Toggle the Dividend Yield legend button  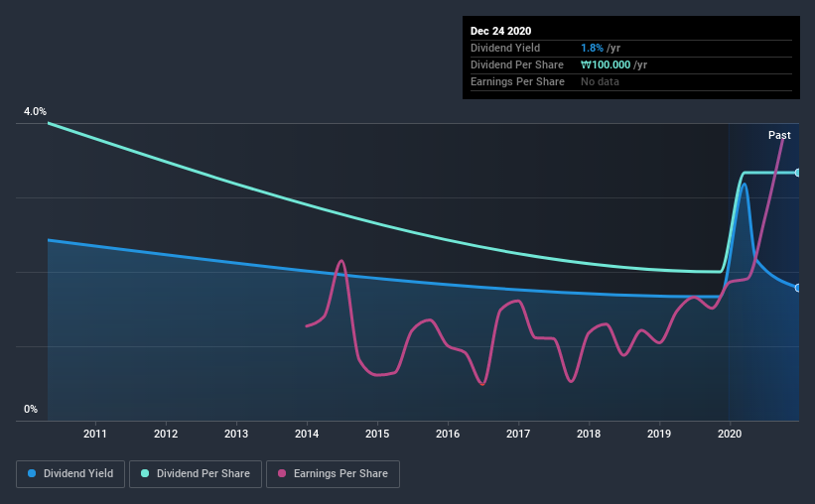70,474
